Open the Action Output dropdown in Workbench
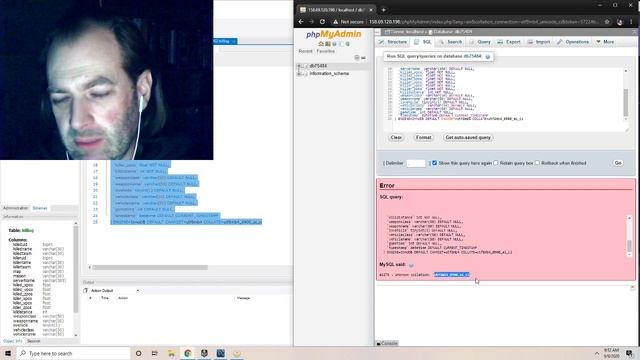640x360 pixels. click(x=138, y=291)
